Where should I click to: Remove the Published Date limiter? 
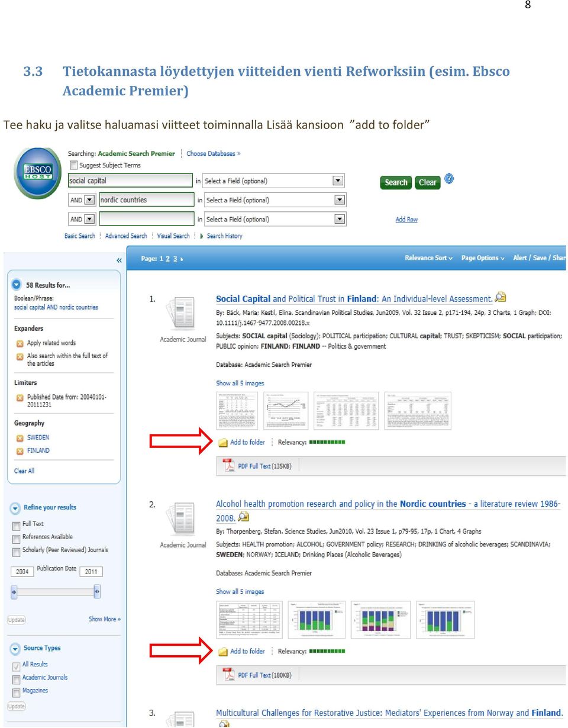(x=20, y=398)
